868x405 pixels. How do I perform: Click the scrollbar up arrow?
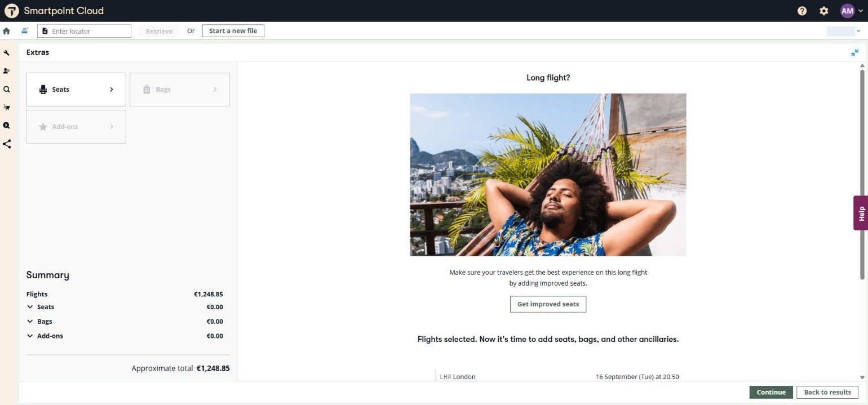[862, 65]
